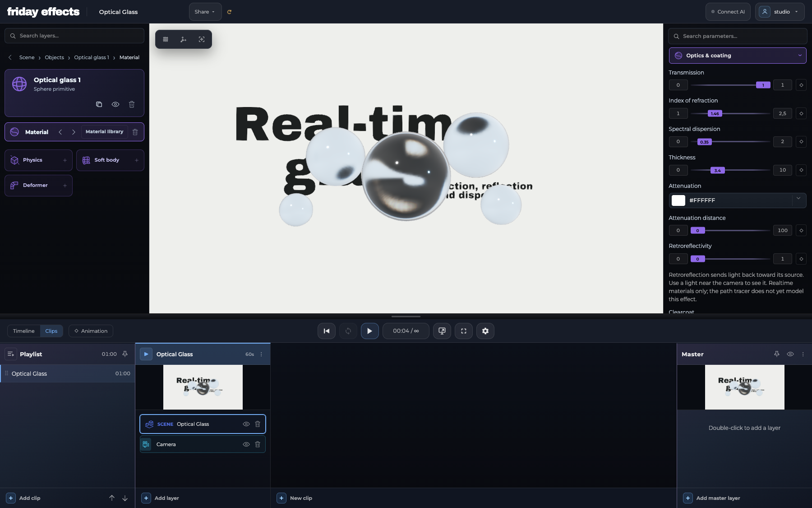Image resolution: width=812 pixels, height=508 pixels.
Task: Open playback settings gear
Action: coord(485,331)
